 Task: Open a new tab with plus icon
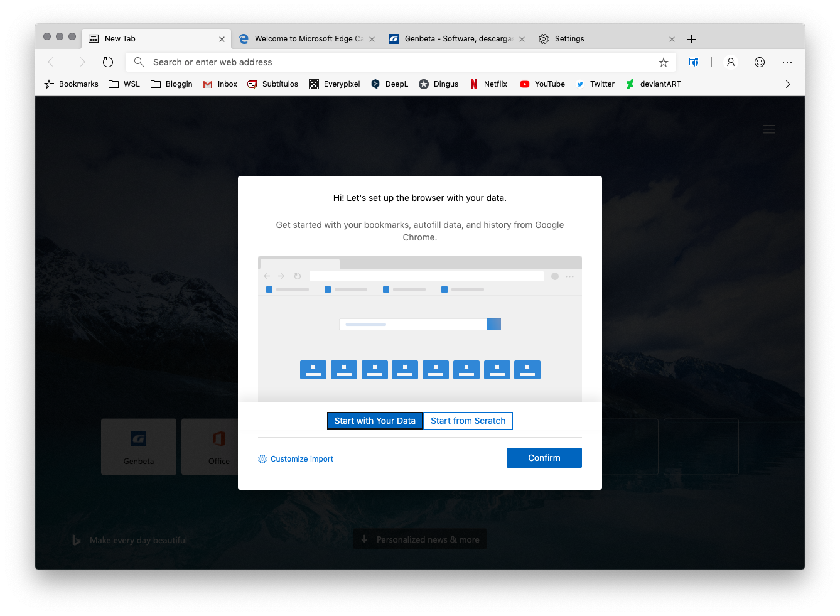pos(692,39)
